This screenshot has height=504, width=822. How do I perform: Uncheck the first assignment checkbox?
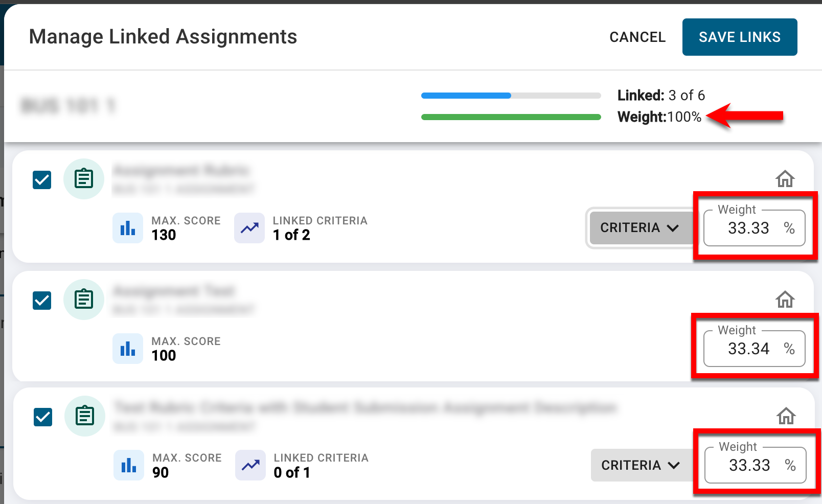[x=42, y=180]
